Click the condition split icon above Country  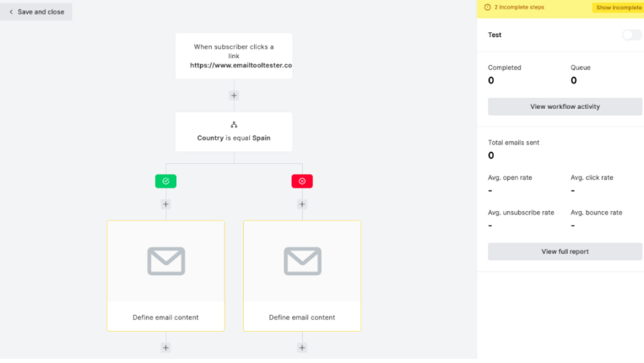(x=234, y=124)
